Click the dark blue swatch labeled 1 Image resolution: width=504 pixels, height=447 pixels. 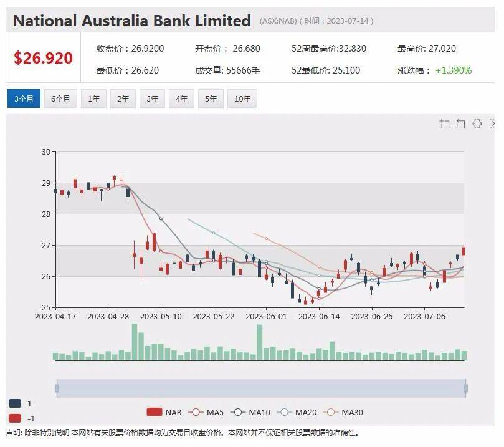pyautogui.click(x=16, y=403)
